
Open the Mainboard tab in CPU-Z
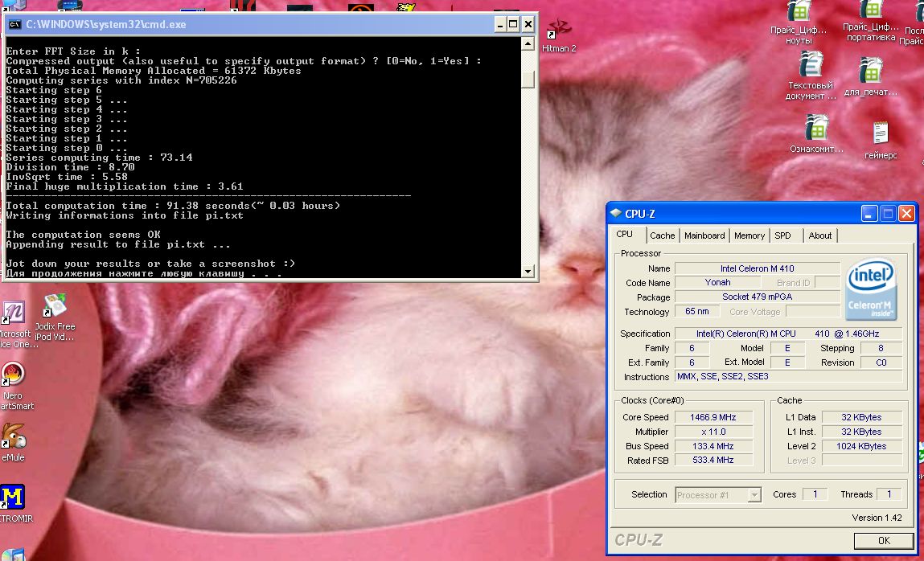[x=704, y=235]
